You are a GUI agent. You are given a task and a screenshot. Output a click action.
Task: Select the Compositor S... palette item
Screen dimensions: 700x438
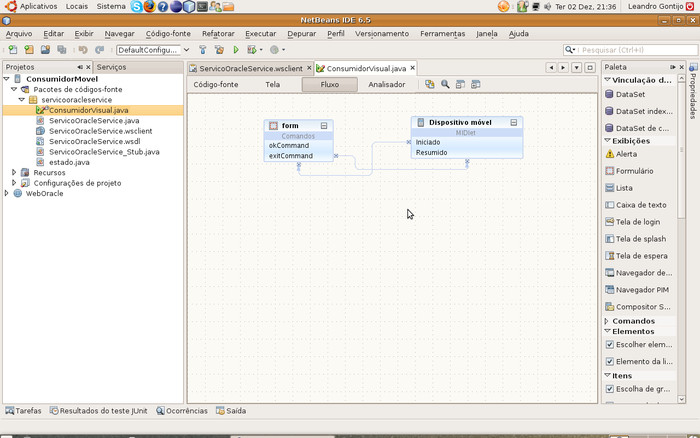pyautogui.click(x=638, y=307)
